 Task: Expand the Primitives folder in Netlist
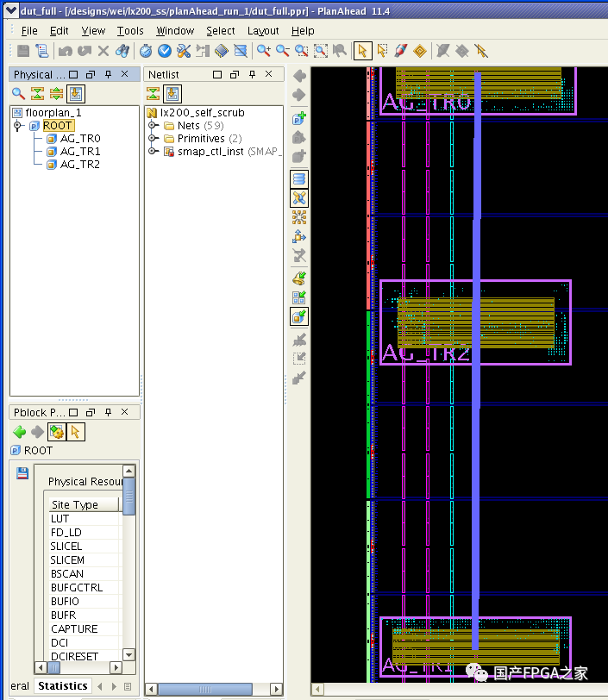click(x=153, y=139)
